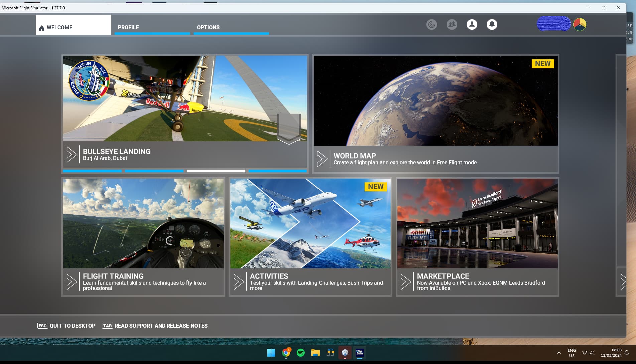The width and height of the screenshot is (636, 364).
Task: Start Flight Training from its tile
Action: coord(143,237)
